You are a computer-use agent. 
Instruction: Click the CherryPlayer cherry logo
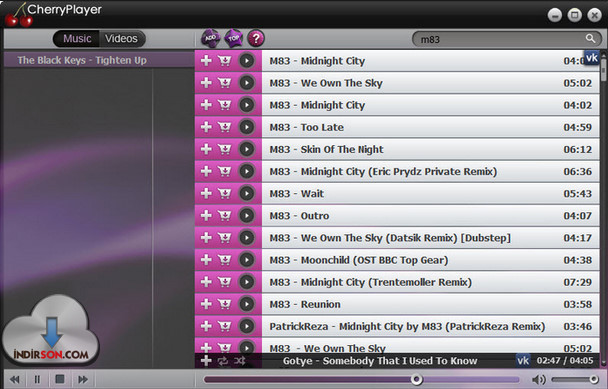(x=18, y=16)
